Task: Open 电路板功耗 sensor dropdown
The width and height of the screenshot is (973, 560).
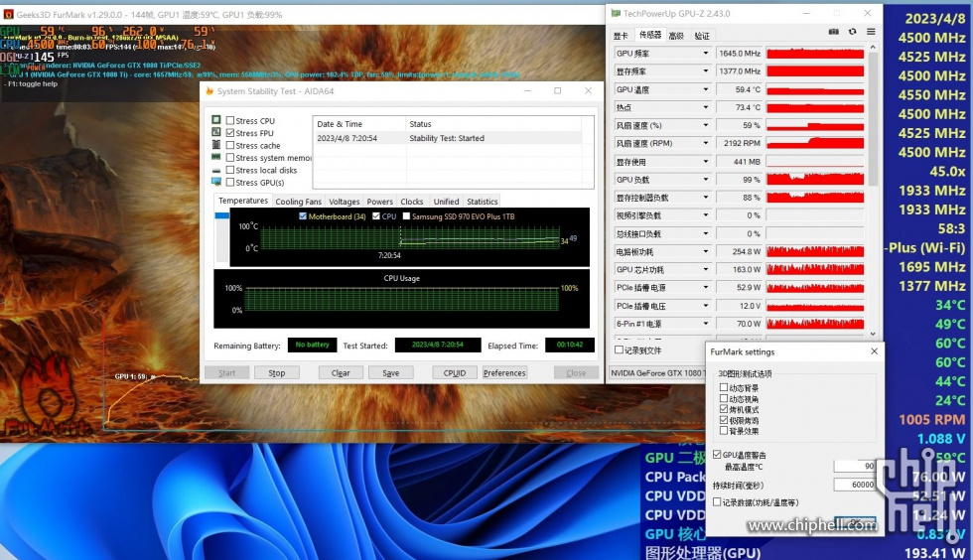Action: 706,251
